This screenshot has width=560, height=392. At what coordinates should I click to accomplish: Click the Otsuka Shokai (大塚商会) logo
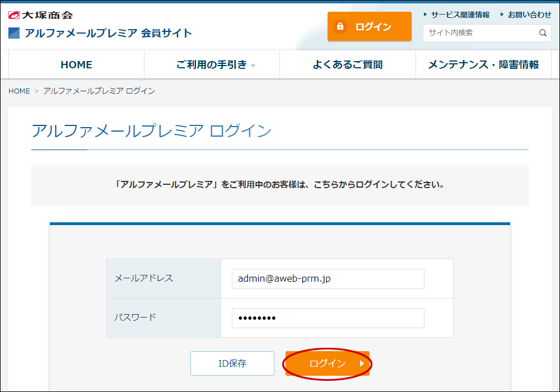pyautogui.click(x=40, y=15)
